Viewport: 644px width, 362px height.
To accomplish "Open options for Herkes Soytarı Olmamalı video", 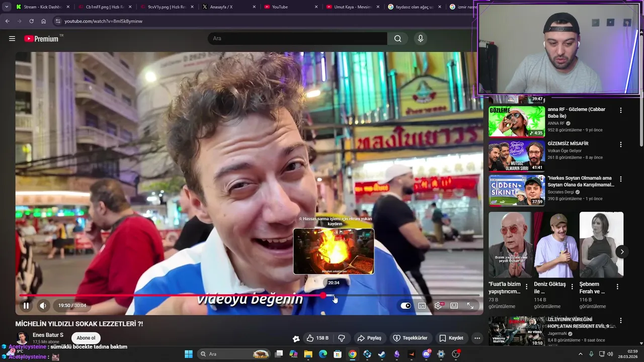I will (x=620, y=179).
